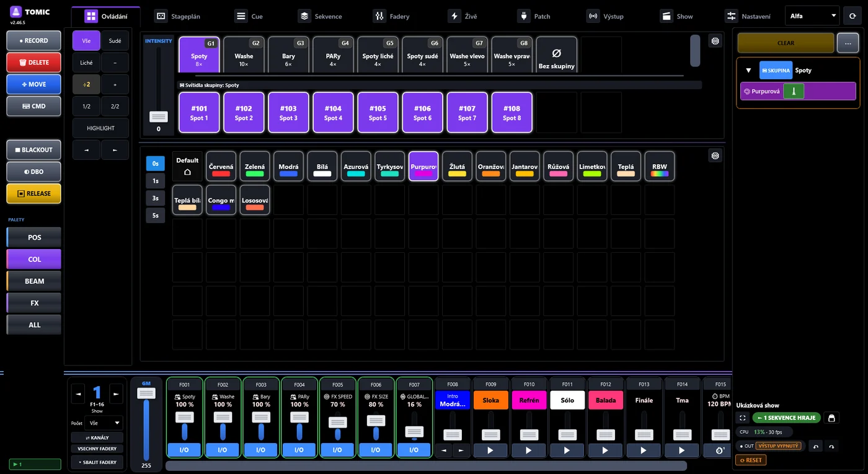Click TOMIC app logo icon
The width and height of the screenshot is (868, 474).
[x=16, y=12]
